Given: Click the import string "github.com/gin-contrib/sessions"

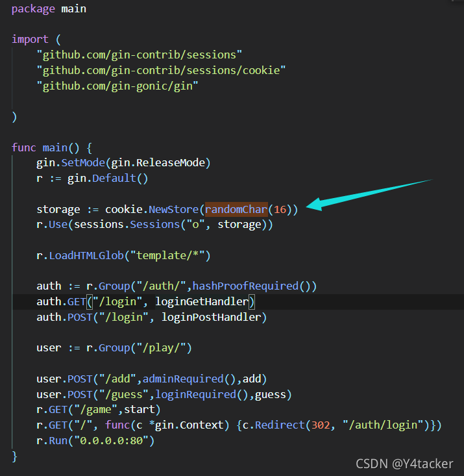Looking at the screenshot, I should 139,55.
